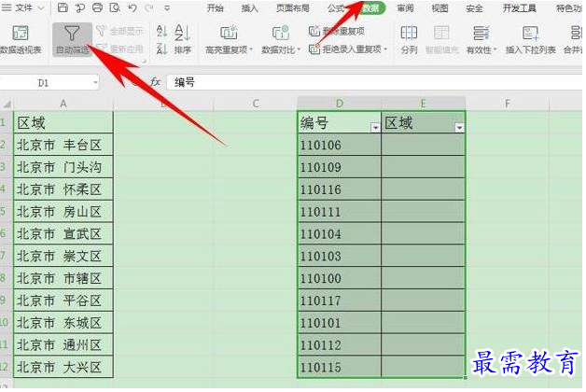The width and height of the screenshot is (586, 392).
Task: Select cell 北京市 门头沟
Action: 63,167
